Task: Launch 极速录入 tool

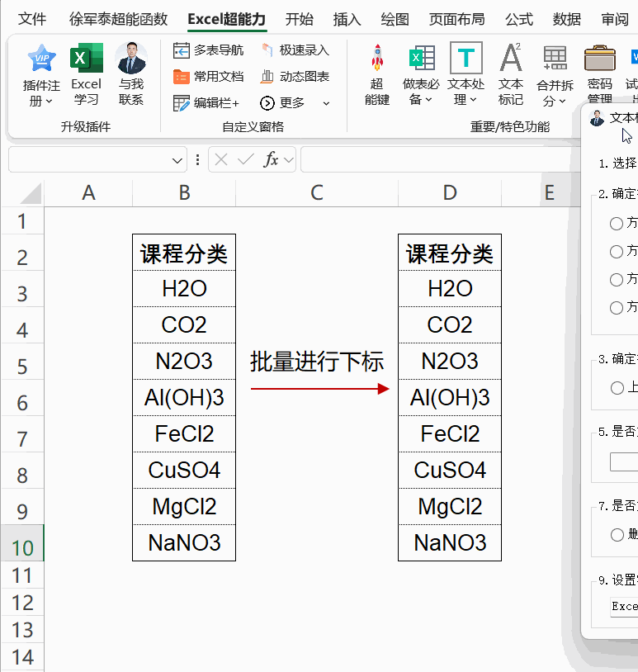Action: click(295, 50)
